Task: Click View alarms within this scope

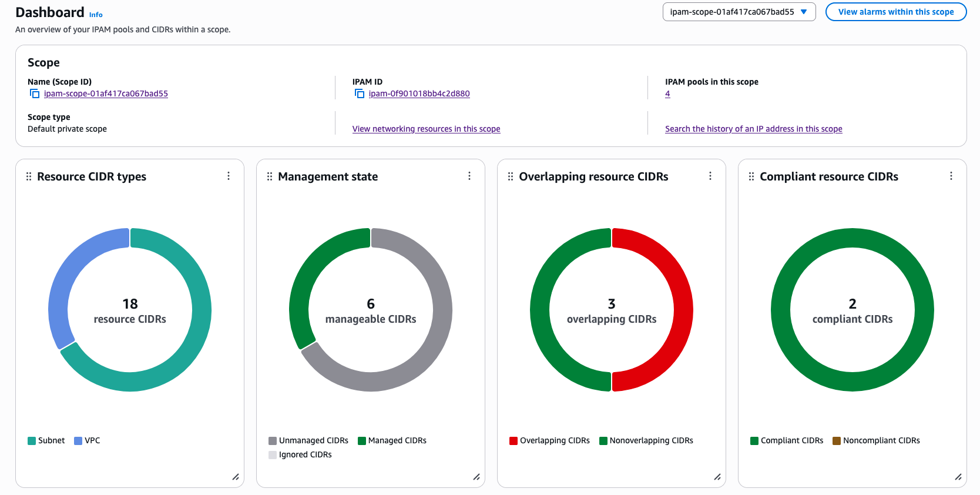Action: (895, 12)
